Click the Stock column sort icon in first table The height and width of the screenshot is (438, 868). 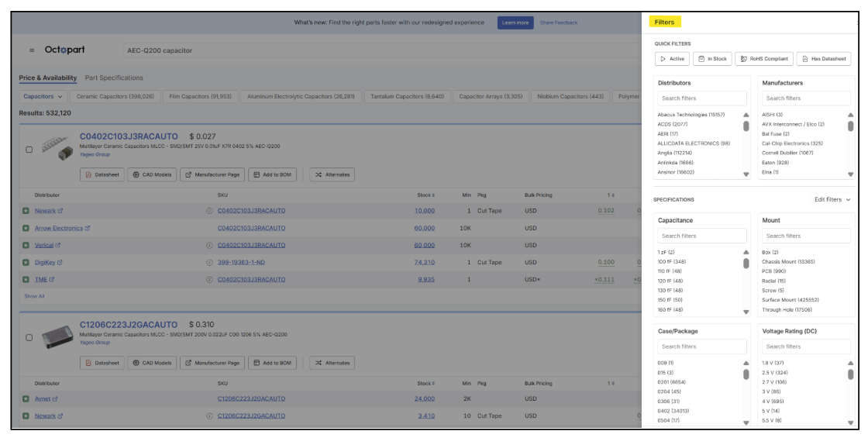(433, 195)
